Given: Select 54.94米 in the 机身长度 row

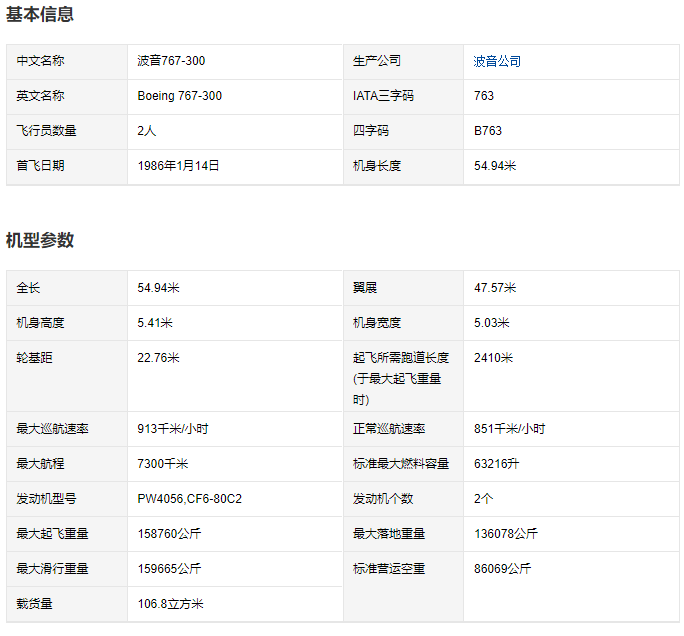Looking at the screenshot, I should click(x=495, y=166).
